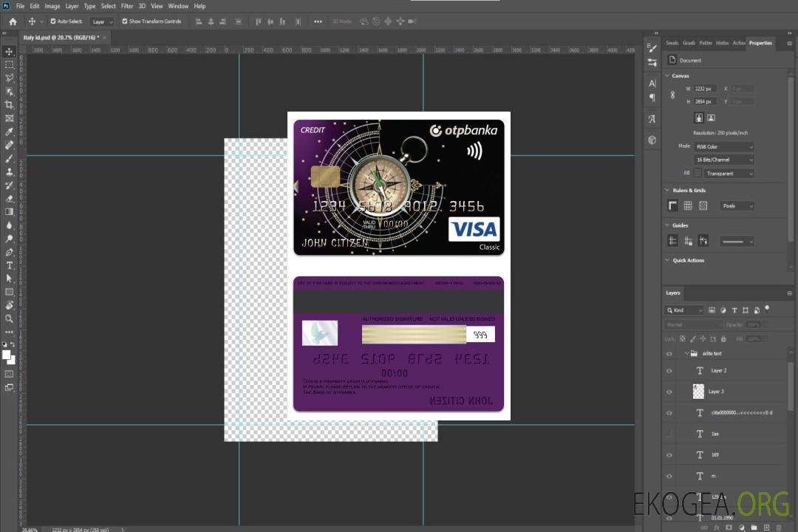The height and width of the screenshot is (532, 798).
Task: Select the Hand tool
Action: click(x=9, y=305)
